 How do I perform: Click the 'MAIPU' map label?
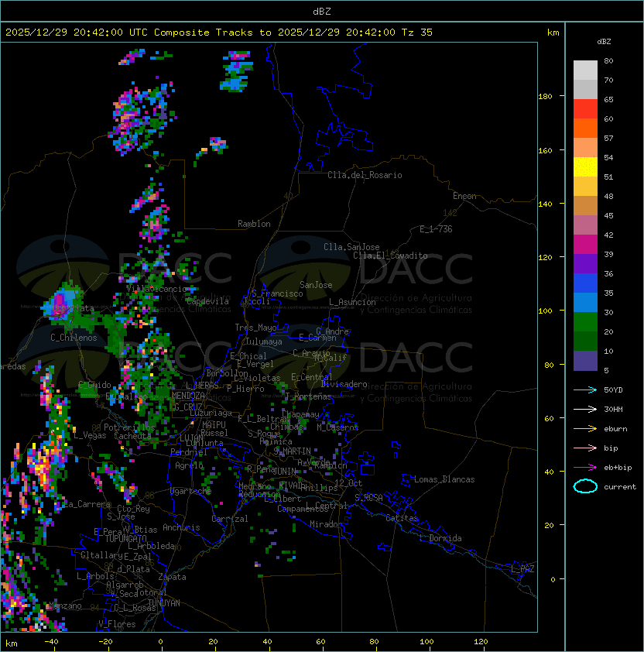pos(214,425)
